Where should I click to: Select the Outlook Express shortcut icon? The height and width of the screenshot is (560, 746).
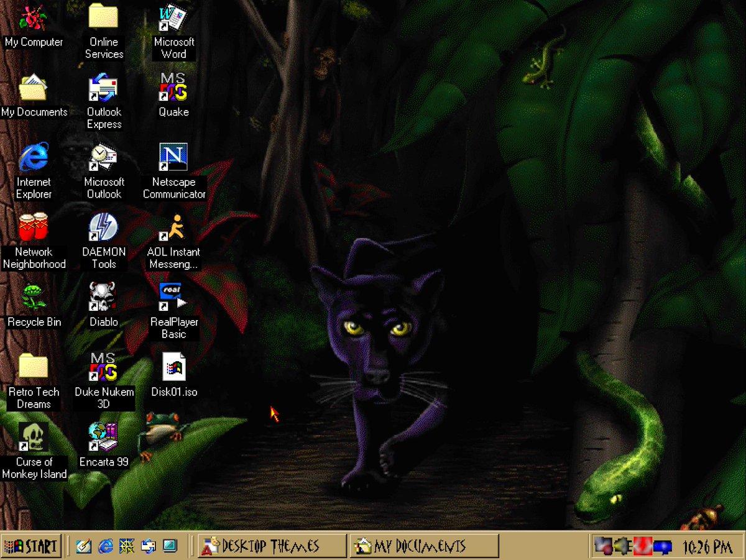point(104,87)
